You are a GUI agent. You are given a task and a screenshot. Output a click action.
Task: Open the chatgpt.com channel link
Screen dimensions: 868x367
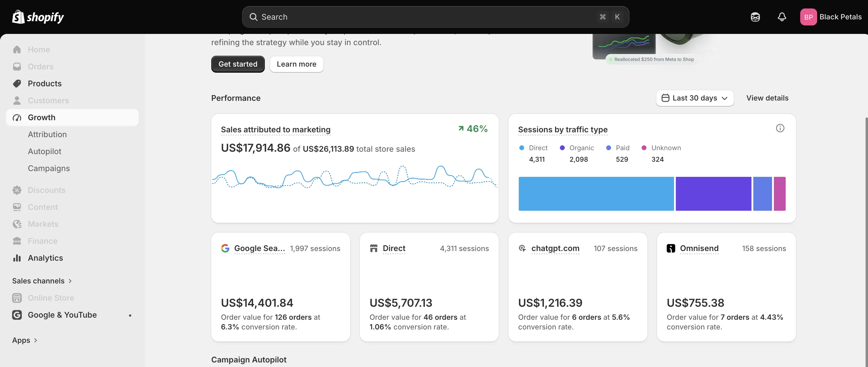click(x=555, y=248)
